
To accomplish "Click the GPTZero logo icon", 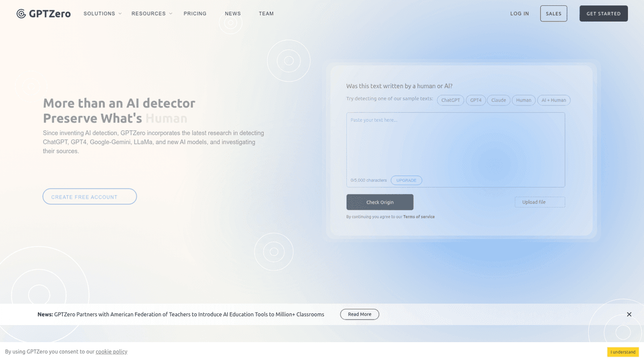I will 21,14.
